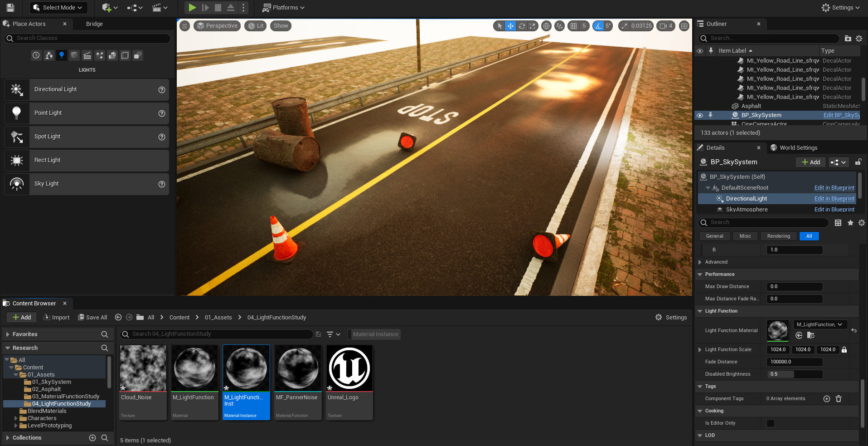This screenshot has height=446, width=868.
Task: Activate the select objects cursor tool
Action: pyautogui.click(x=499, y=26)
